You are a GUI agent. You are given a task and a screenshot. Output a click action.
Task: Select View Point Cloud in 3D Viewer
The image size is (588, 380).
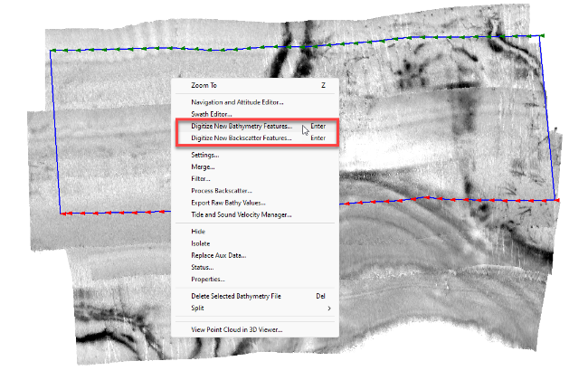click(x=255, y=329)
